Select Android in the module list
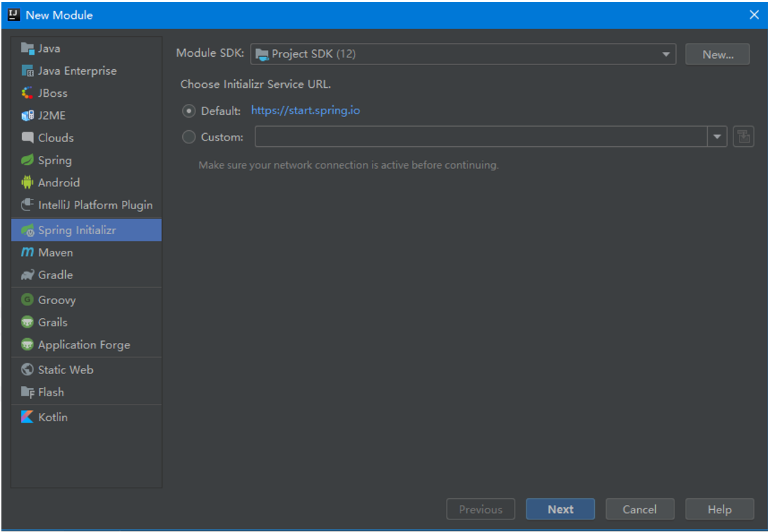Viewport: 768px width, 532px height. tap(86, 182)
